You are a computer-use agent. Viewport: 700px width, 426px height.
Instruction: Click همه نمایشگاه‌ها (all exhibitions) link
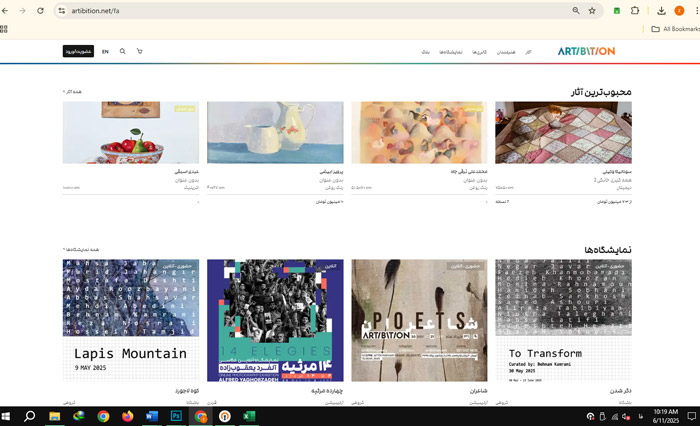click(x=81, y=250)
